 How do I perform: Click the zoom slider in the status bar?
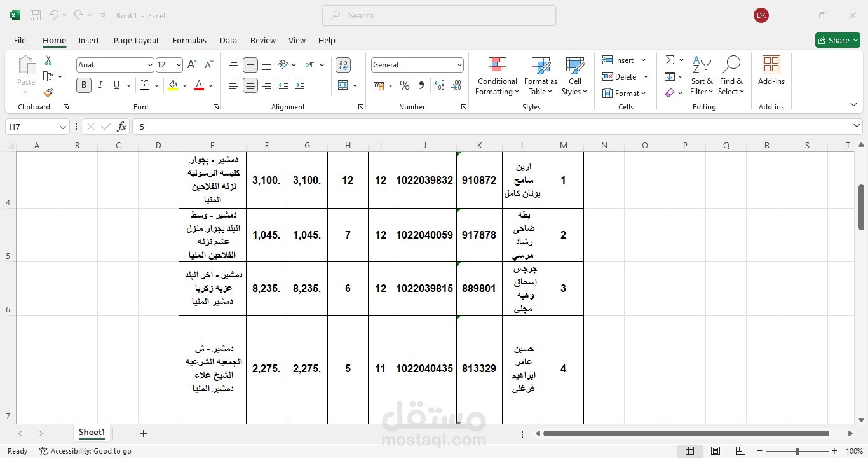(x=797, y=451)
